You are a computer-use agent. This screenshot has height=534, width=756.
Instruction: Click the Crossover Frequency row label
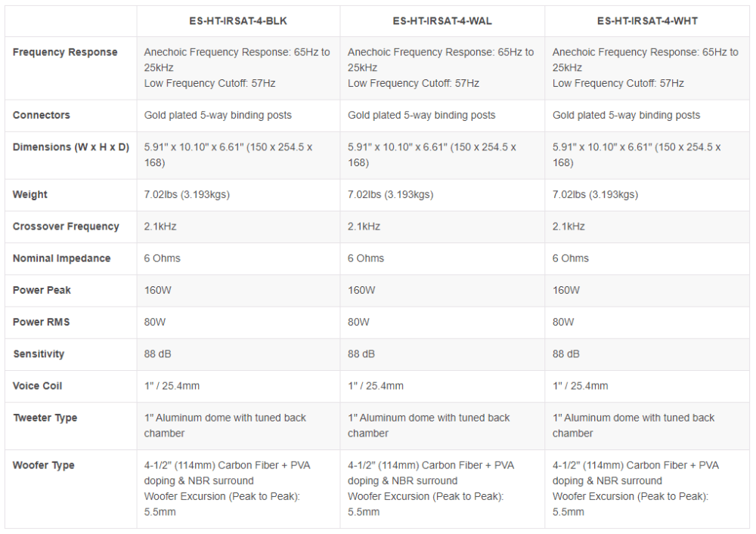[x=66, y=227]
